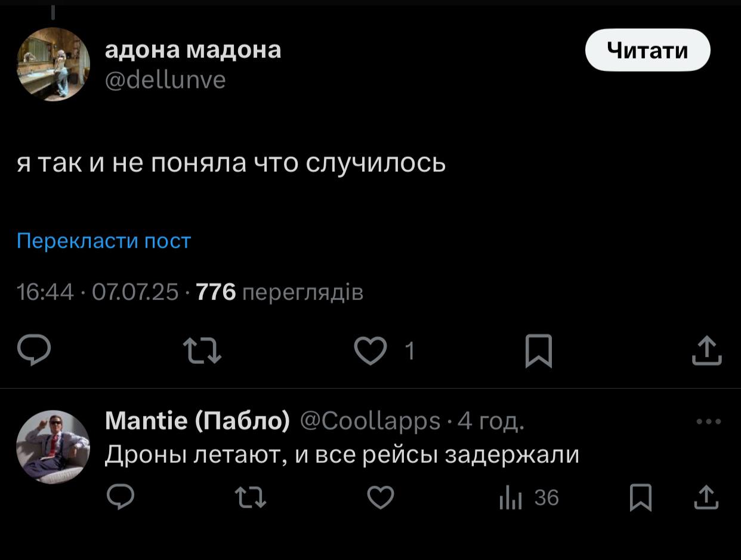Reply to the main post by адона мадона
This screenshot has width=741, height=560.
(x=34, y=350)
